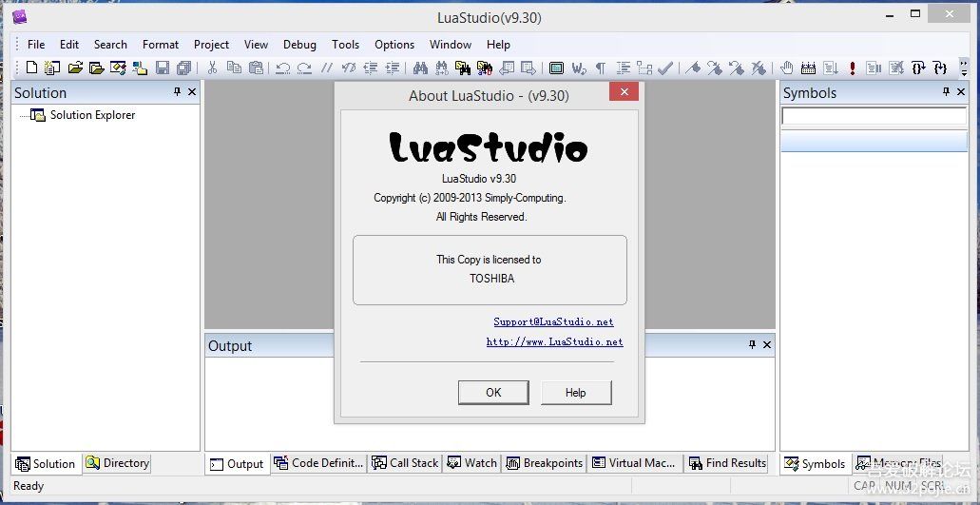
Task: Open the View menu
Action: (256, 45)
